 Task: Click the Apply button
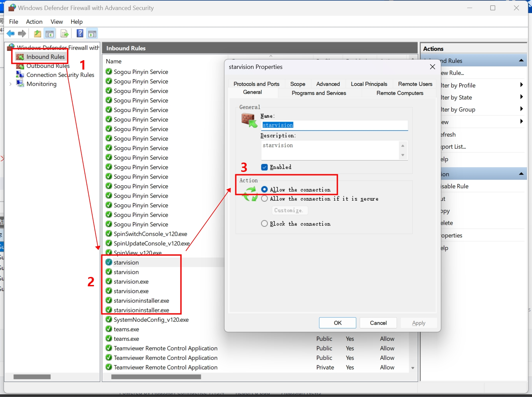(x=418, y=323)
